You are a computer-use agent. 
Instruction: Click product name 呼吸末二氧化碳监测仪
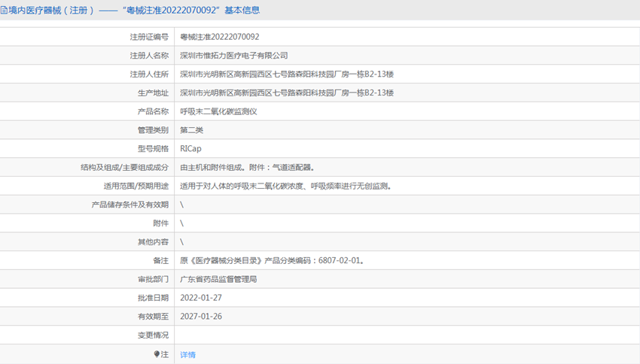(x=218, y=111)
